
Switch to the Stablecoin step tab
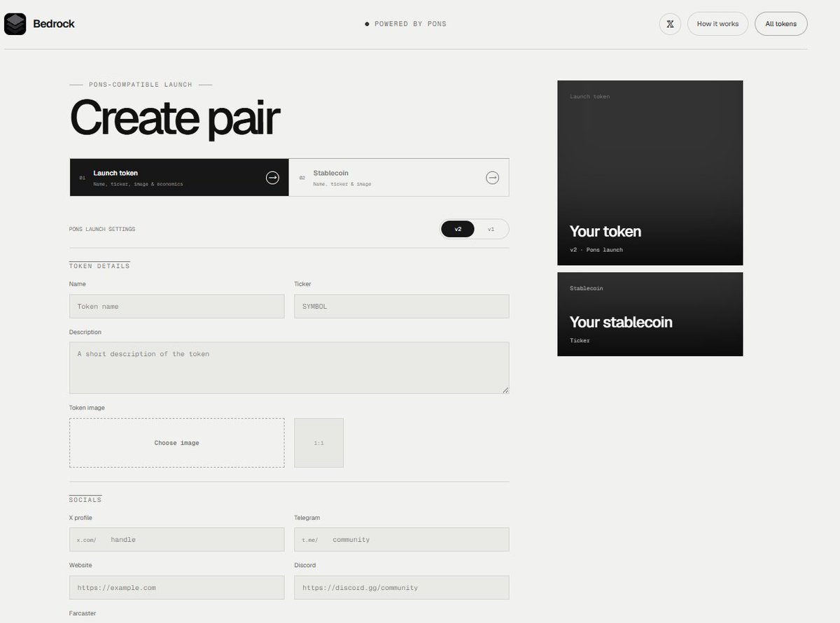(399, 177)
